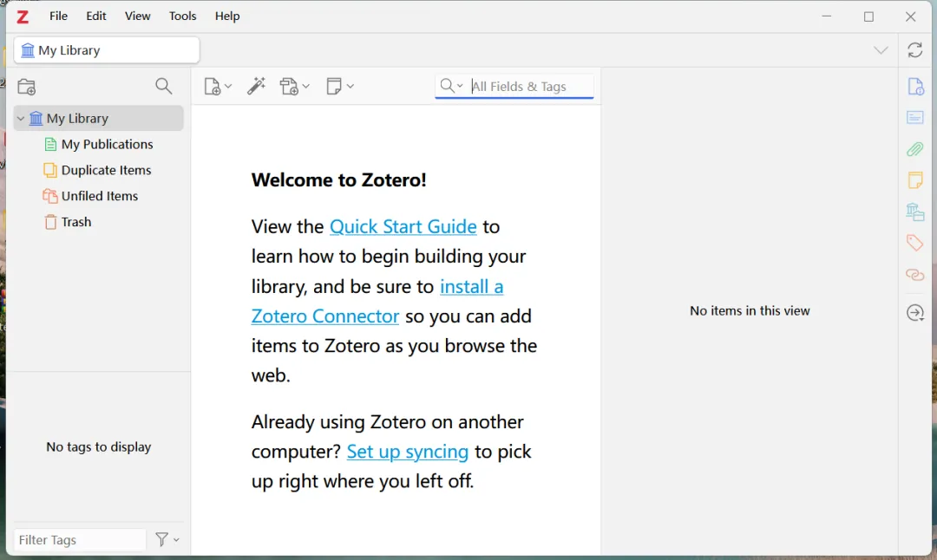This screenshot has width=937, height=560.
Task: Open the View menu
Action: (137, 16)
